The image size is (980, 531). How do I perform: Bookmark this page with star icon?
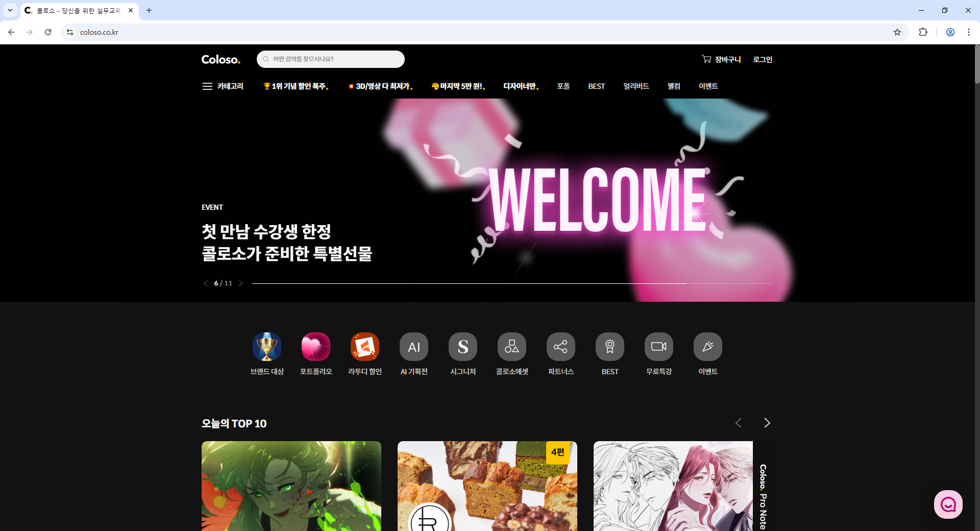(x=897, y=32)
